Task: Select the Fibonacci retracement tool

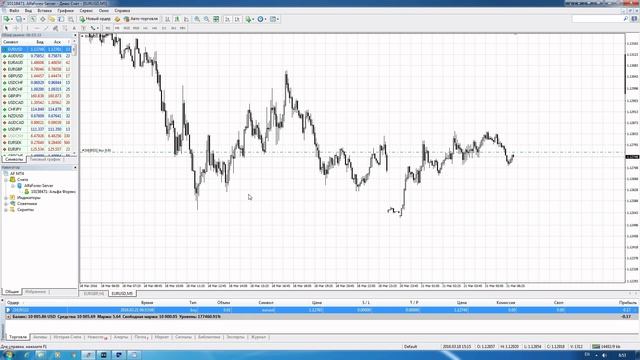Action: tap(64, 28)
